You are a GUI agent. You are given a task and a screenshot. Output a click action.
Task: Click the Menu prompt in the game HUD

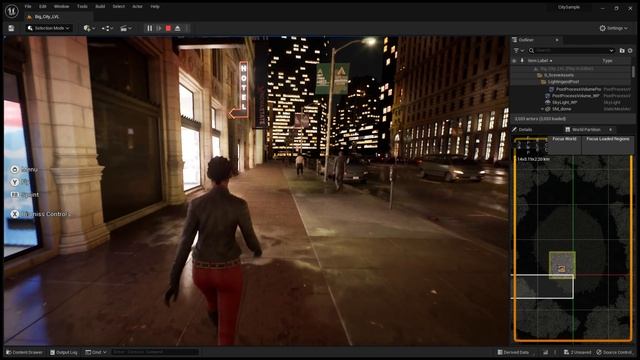point(24,169)
